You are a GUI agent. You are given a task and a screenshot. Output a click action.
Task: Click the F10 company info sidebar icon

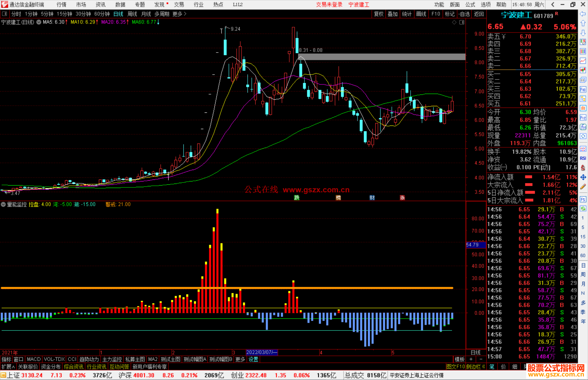(x=583, y=89)
